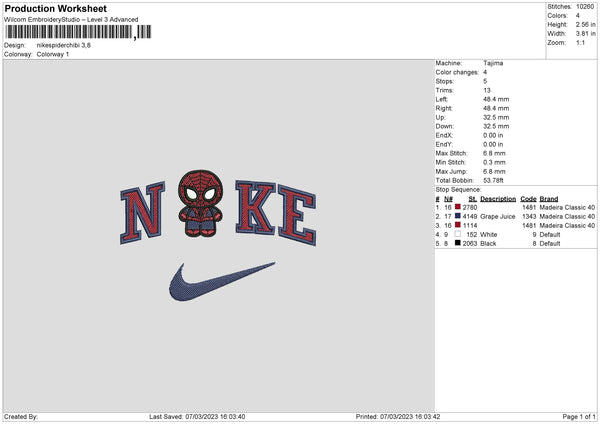Click the 2063 stitch count for Black
This screenshot has width=600, height=424.
pos(470,243)
